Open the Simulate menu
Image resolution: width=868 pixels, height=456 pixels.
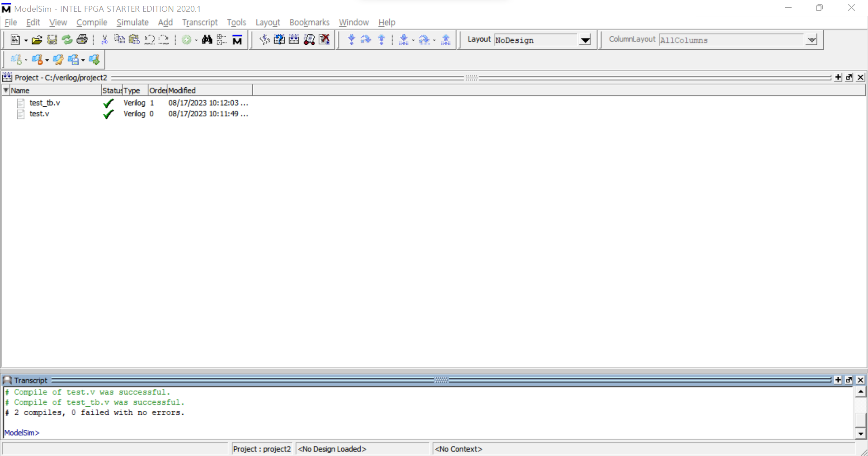click(132, 22)
